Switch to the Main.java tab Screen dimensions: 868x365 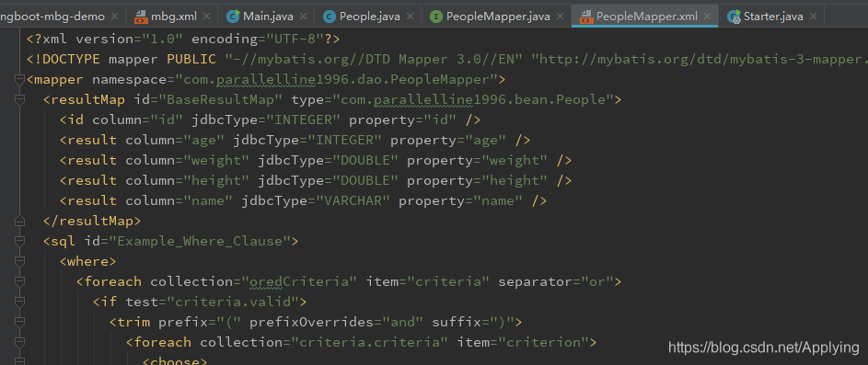266,16
